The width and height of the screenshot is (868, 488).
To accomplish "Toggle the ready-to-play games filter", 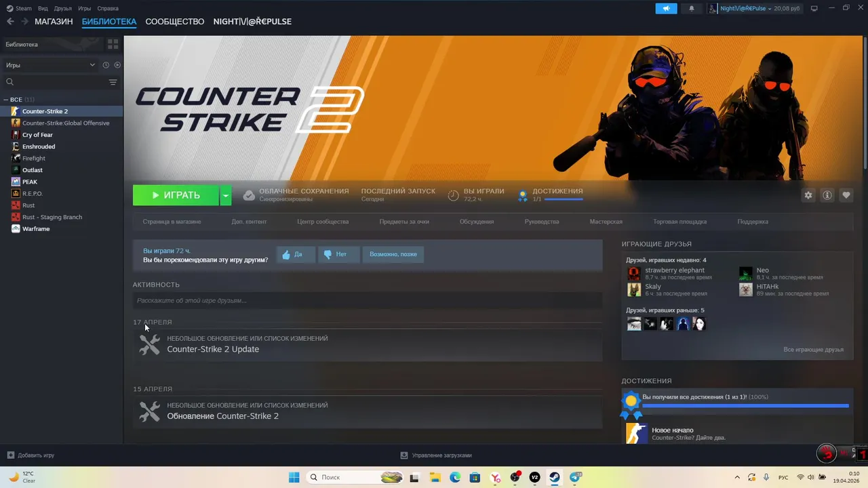I will [117, 65].
